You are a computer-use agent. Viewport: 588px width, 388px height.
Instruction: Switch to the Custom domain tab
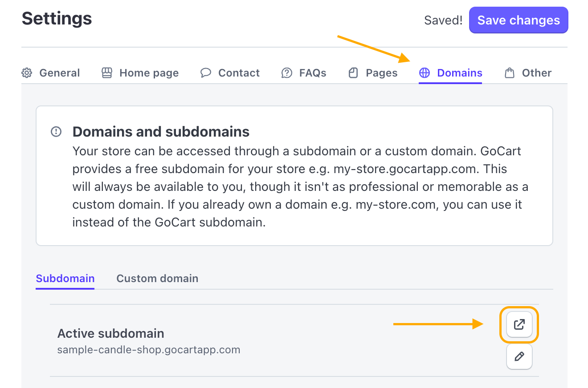coord(157,278)
